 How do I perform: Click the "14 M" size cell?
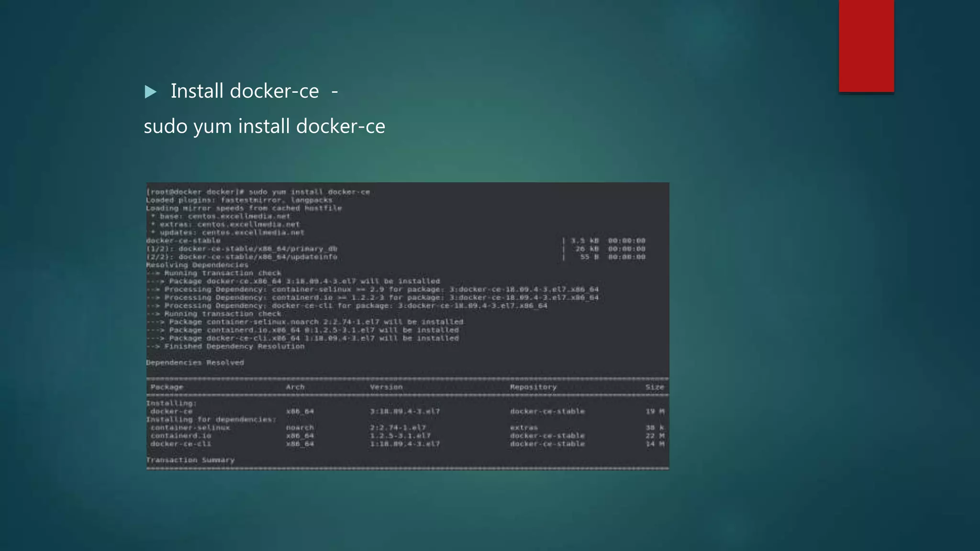655,444
